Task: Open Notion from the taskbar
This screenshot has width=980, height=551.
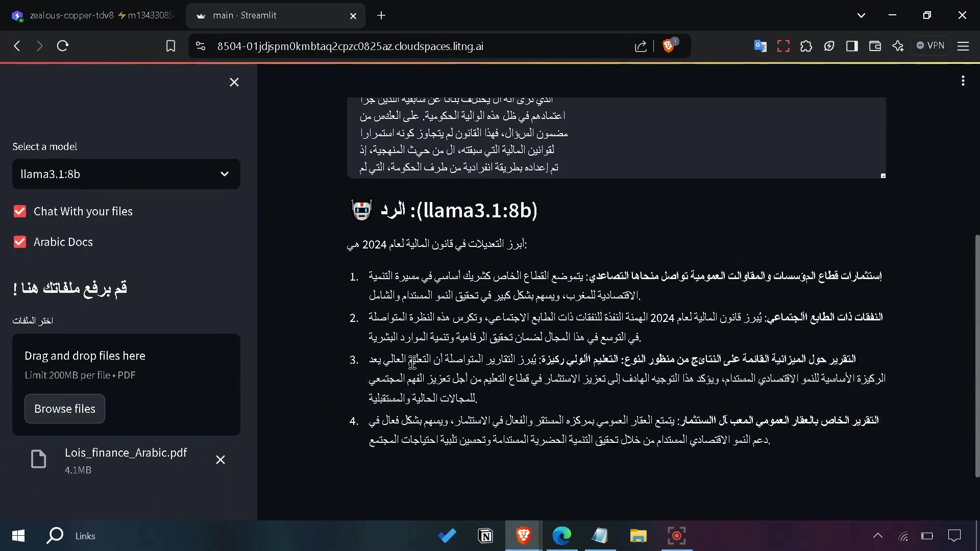Action: (485, 536)
